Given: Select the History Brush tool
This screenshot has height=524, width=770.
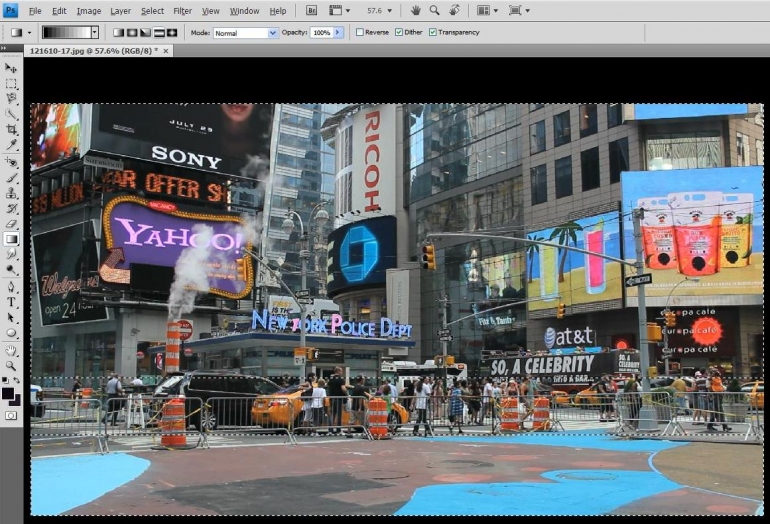Looking at the screenshot, I should (x=11, y=208).
